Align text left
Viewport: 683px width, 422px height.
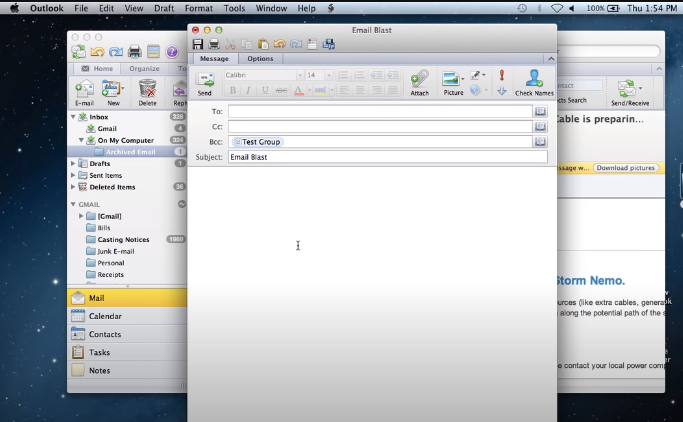pyautogui.click(x=344, y=90)
